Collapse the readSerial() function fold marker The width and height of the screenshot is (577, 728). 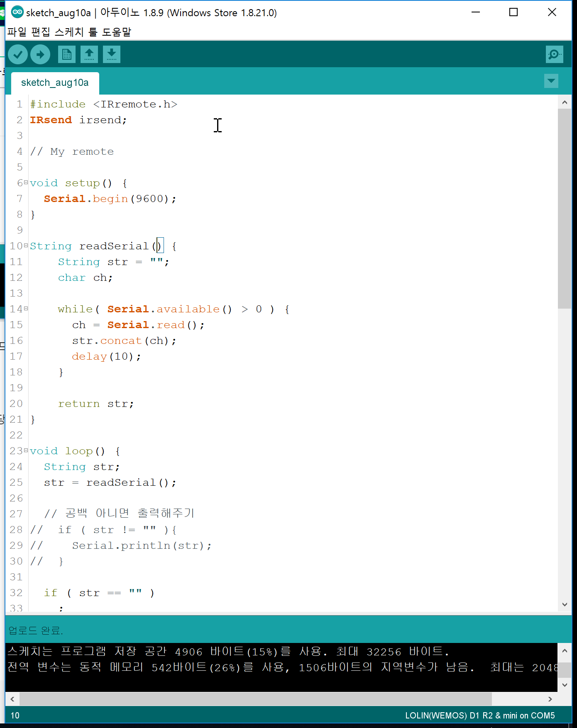coord(26,246)
